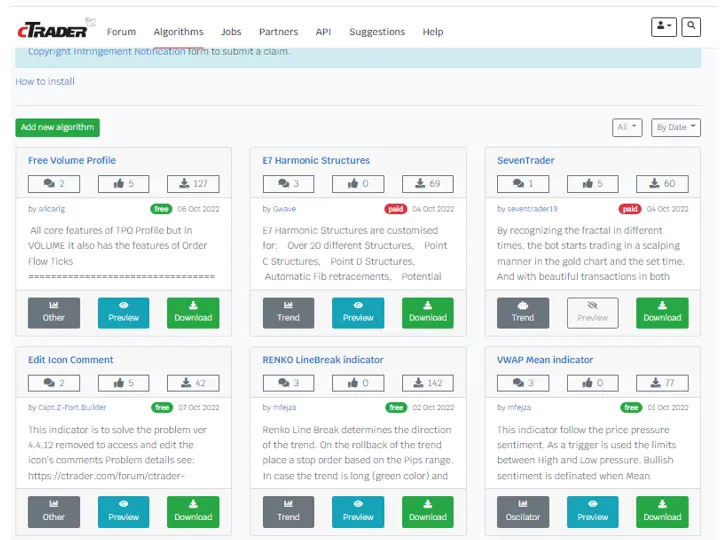
Task: Click download count on SevenTrader
Action: pyautogui.click(x=662, y=184)
